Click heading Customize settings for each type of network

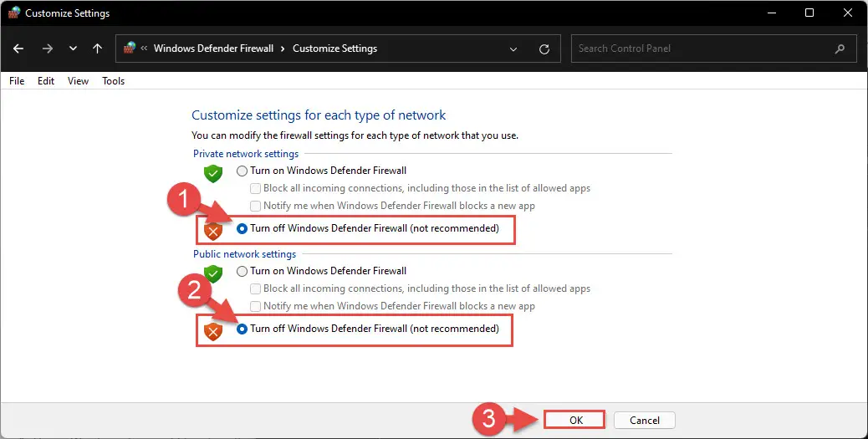click(x=319, y=115)
